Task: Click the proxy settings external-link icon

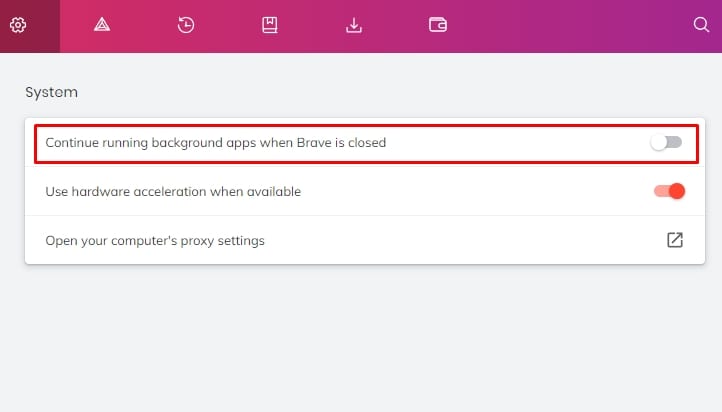Action: coord(675,240)
